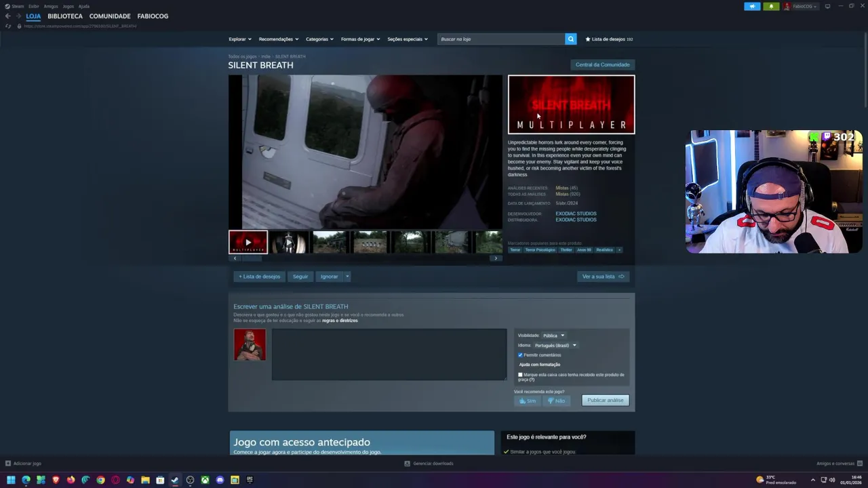Image resolution: width=868 pixels, height=488 pixels.
Task: Open the Formas de jogar dropdown
Action: pos(360,39)
